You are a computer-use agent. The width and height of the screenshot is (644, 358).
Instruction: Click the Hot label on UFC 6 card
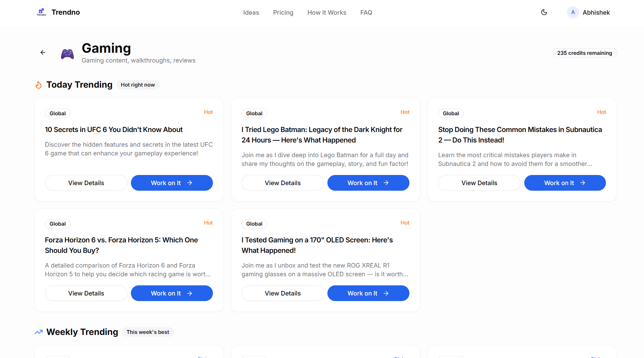208,112
